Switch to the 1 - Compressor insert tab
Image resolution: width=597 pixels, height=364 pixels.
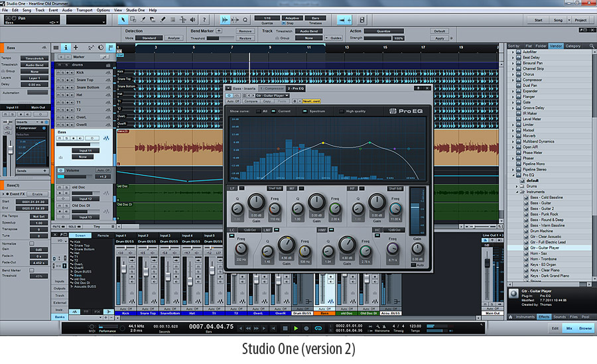tap(271, 88)
